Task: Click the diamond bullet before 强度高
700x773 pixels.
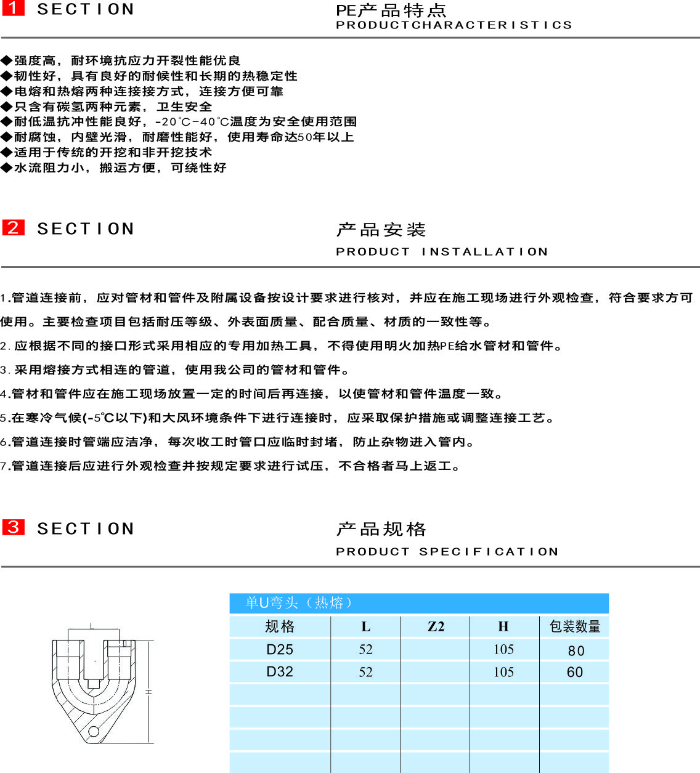Action: point(7,60)
